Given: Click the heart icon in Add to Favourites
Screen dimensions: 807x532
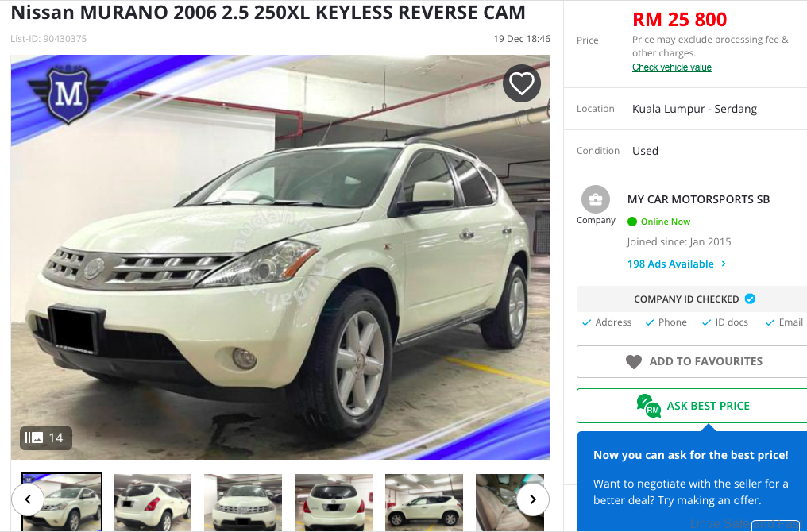Looking at the screenshot, I should pos(634,362).
